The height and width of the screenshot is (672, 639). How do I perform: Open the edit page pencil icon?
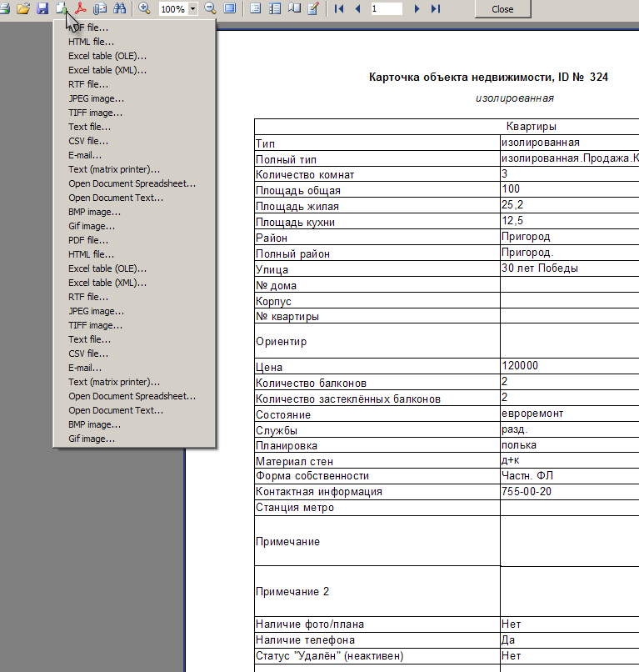[x=313, y=8]
